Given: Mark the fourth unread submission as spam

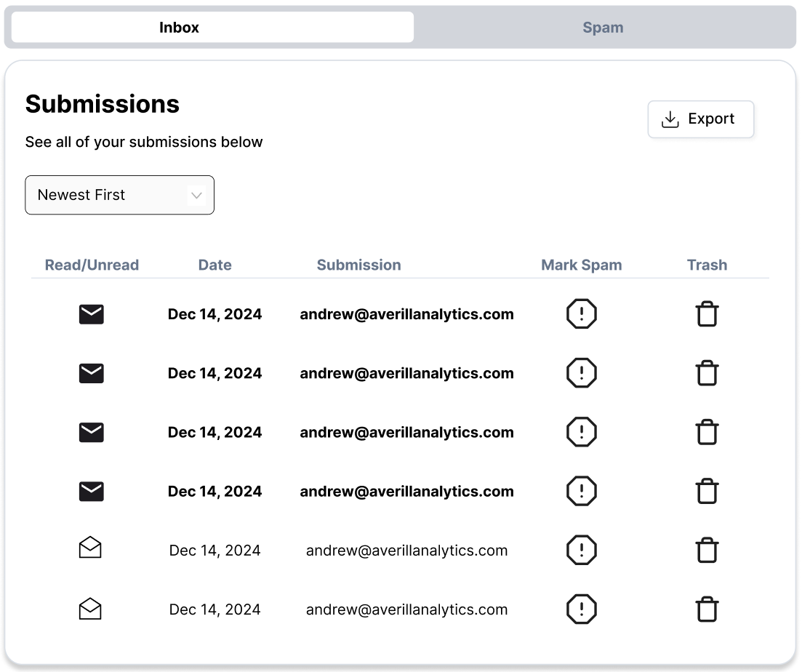Looking at the screenshot, I should pos(582,491).
